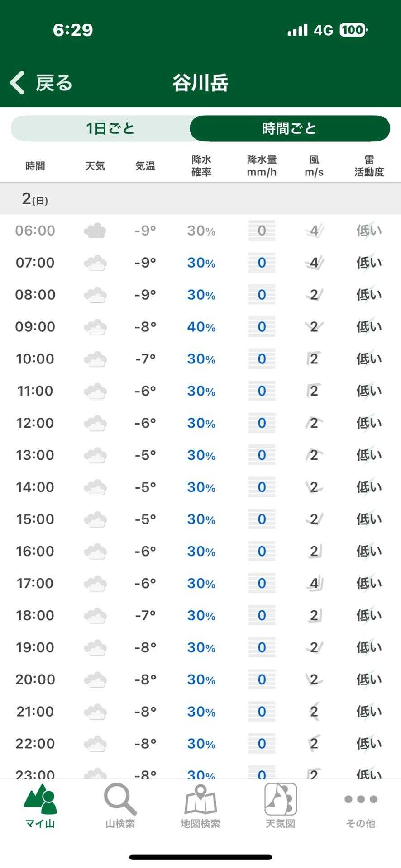The height and width of the screenshot is (868, 401).
Task: Tap the wind direction icon at 17:00
Action: (314, 583)
